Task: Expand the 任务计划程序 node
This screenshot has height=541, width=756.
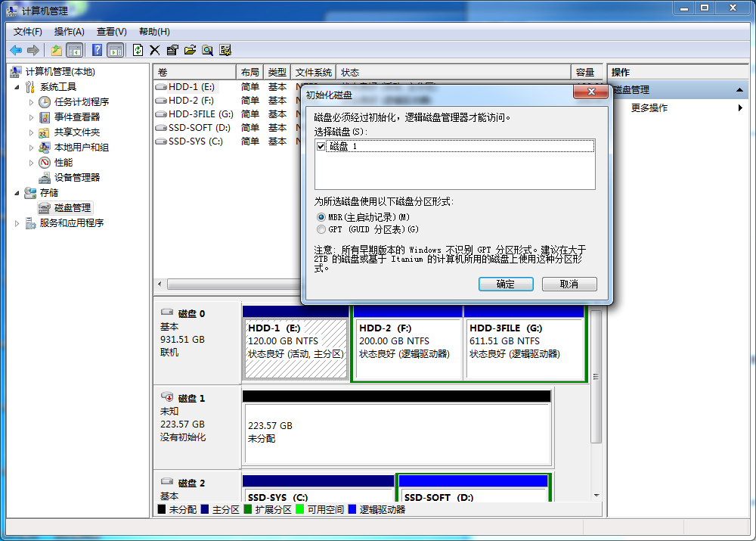Action: click(x=31, y=102)
